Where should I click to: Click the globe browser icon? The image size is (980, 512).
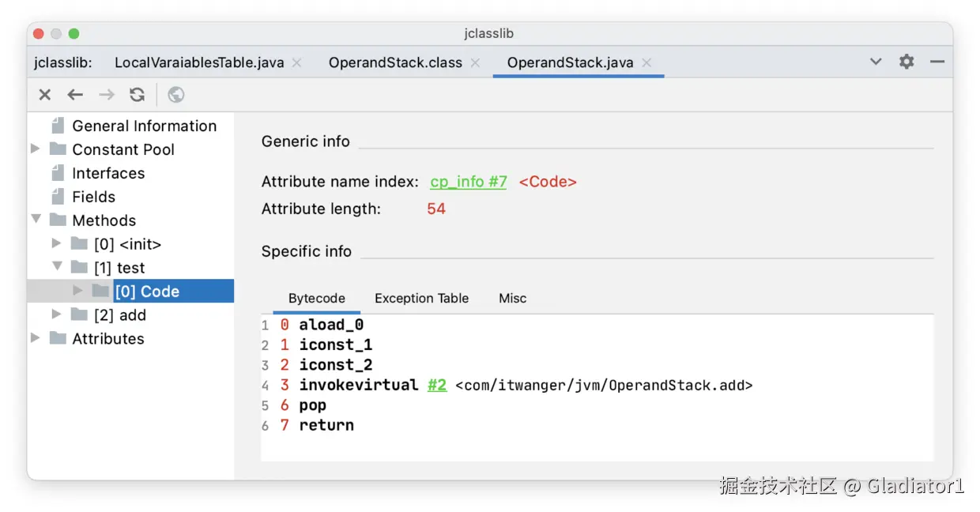pos(176,95)
